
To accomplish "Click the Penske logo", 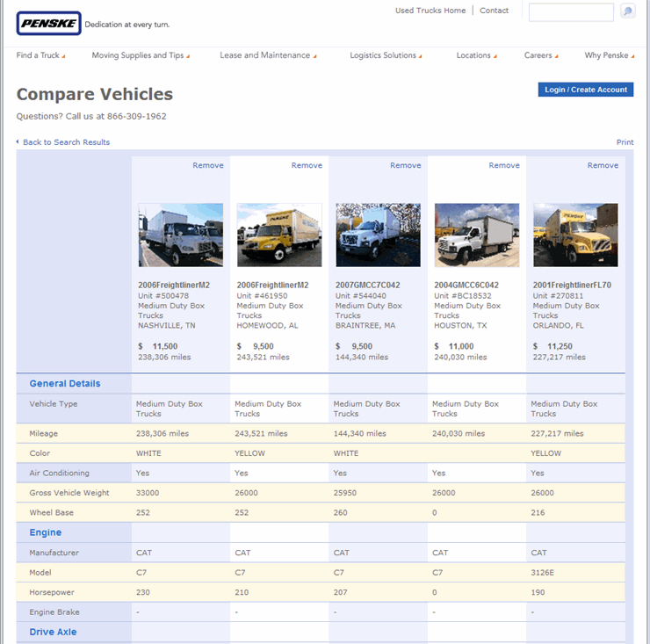I will (x=48, y=24).
